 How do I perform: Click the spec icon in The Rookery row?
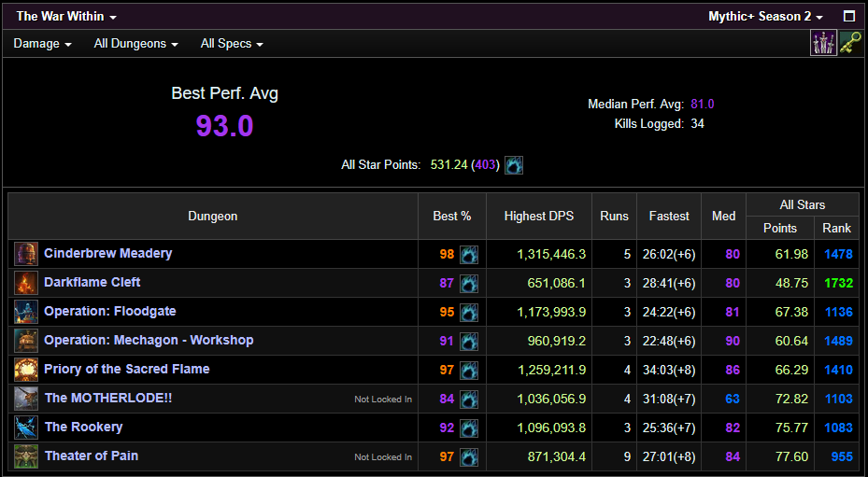pyautogui.click(x=469, y=428)
